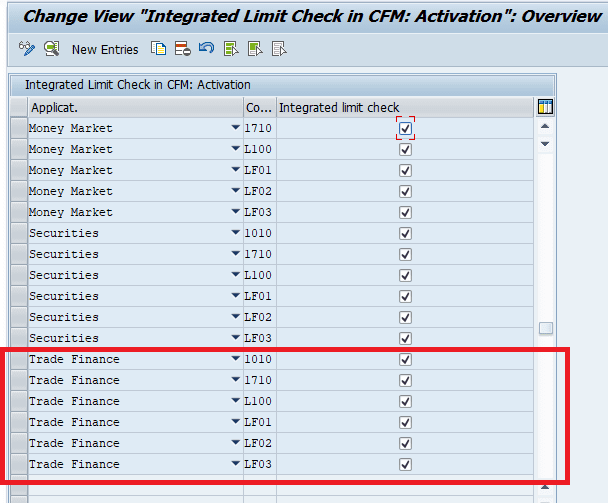Click the vertical scrollbar down arrow at the top
This screenshot has width=608, height=503.
pos(545,144)
